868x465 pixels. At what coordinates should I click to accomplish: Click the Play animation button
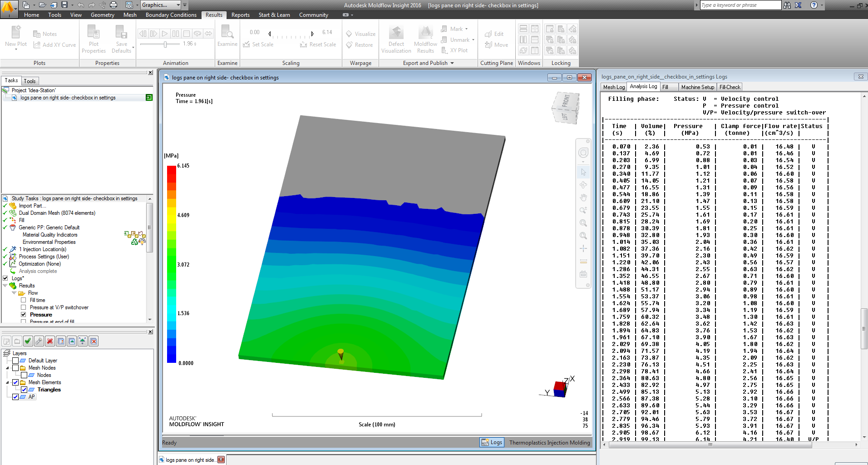(164, 34)
